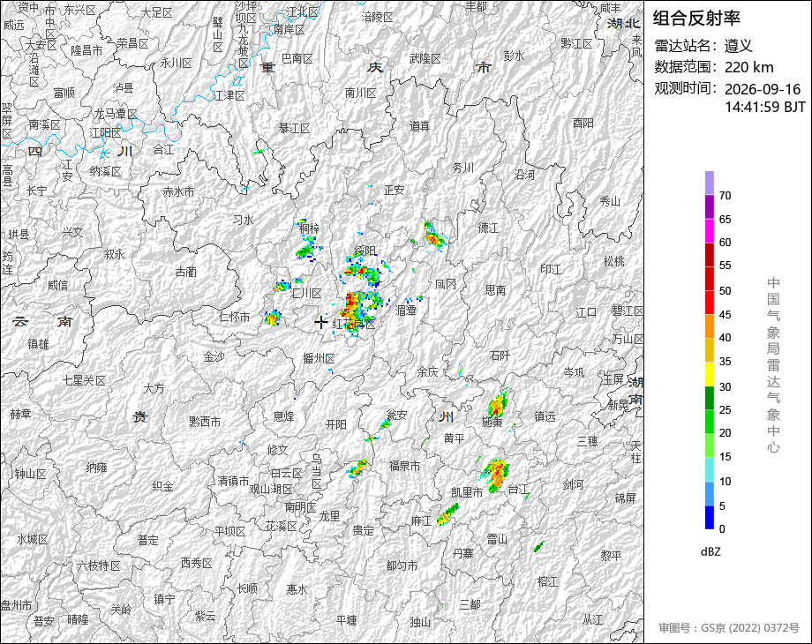
Task: Click the 组合反射率 title text
Action: (696, 19)
